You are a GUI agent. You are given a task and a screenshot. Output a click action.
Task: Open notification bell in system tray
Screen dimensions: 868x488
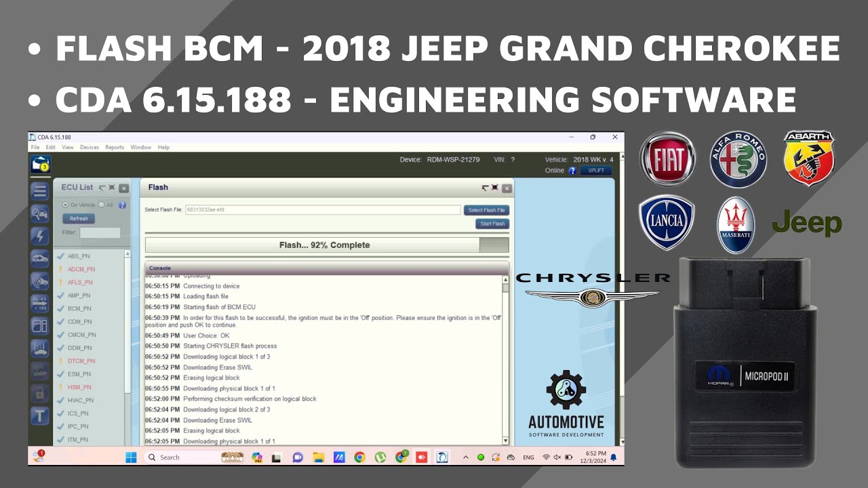coord(614,457)
